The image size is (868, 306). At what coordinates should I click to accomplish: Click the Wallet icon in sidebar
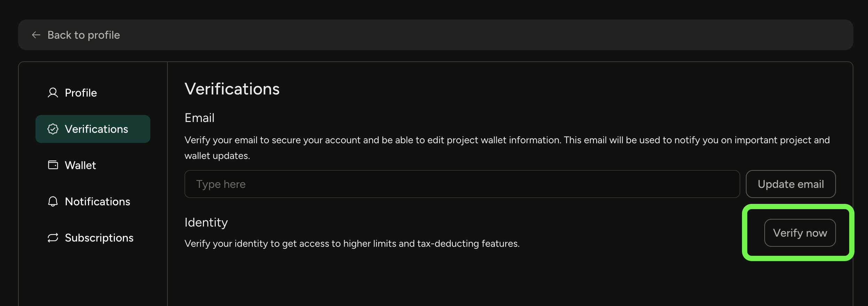pos(53,165)
